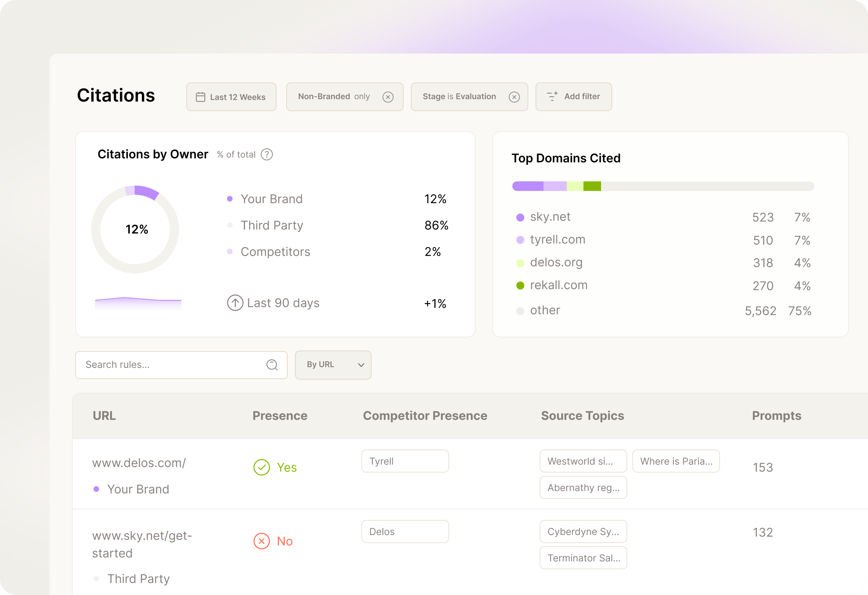The width and height of the screenshot is (868, 595).
Task: Click the Terminator Sal... topic tag
Action: coord(583,558)
